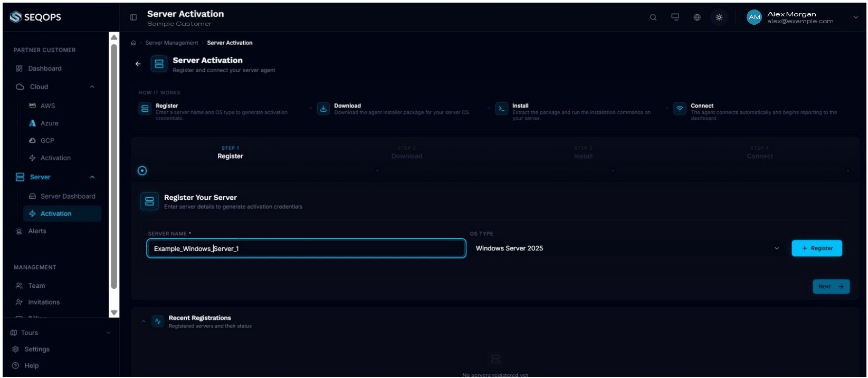The height and width of the screenshot is (378, 868).
Task: Collapse the Cloud section
Action: (92, 87)
